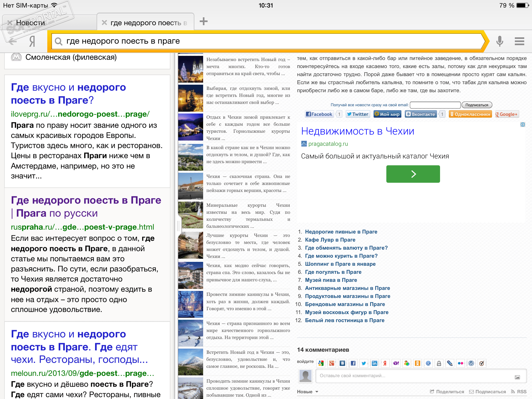Open the hamburger menu icon
The height and width of the screenshot is (399, 532).
pyautogui.click(x=519, y=41)
